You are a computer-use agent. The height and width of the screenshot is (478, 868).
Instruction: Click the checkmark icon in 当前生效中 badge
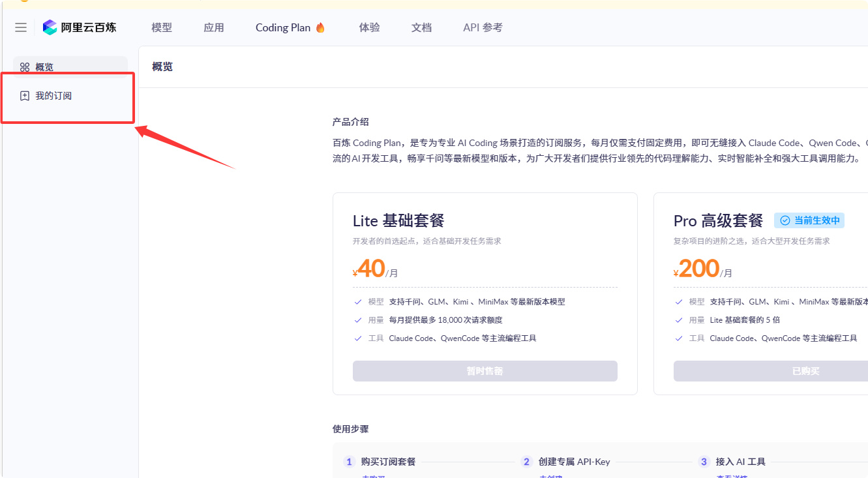(x=785, y=220)
